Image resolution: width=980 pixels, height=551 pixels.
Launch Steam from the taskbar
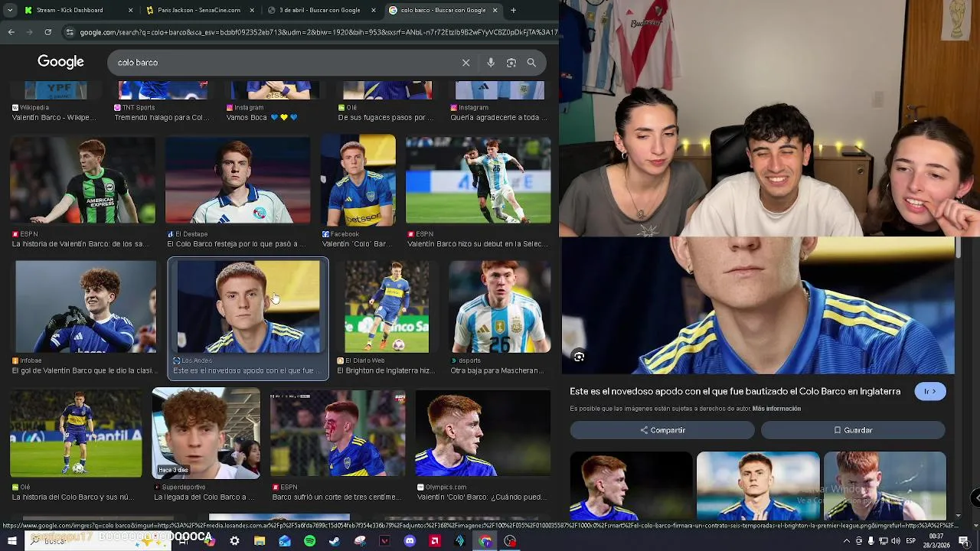tap(335, 541)
